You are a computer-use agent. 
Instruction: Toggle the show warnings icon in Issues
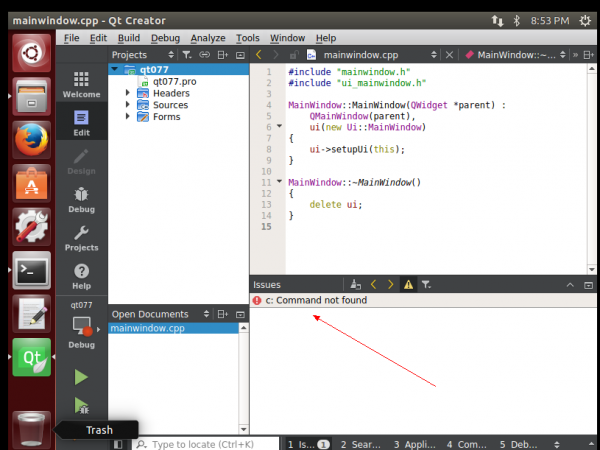(408, 285)
